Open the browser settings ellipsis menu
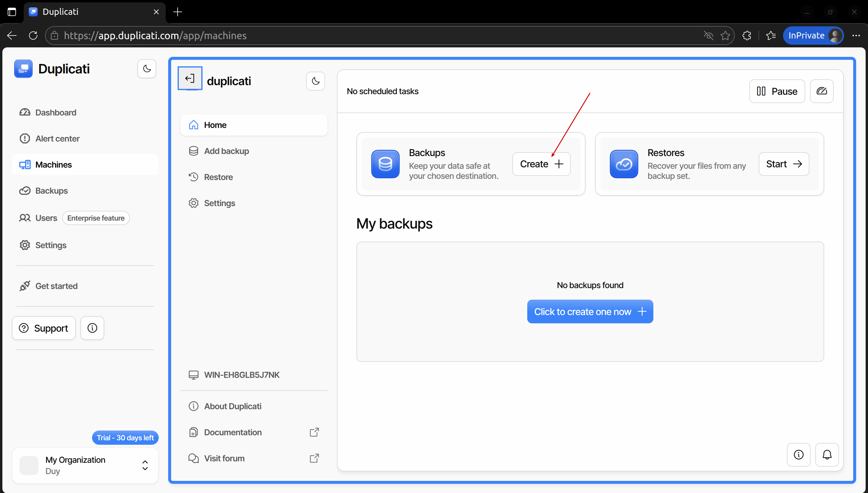Screen dimensions: 868x493 pyautogui.click(x=856, y=36)
